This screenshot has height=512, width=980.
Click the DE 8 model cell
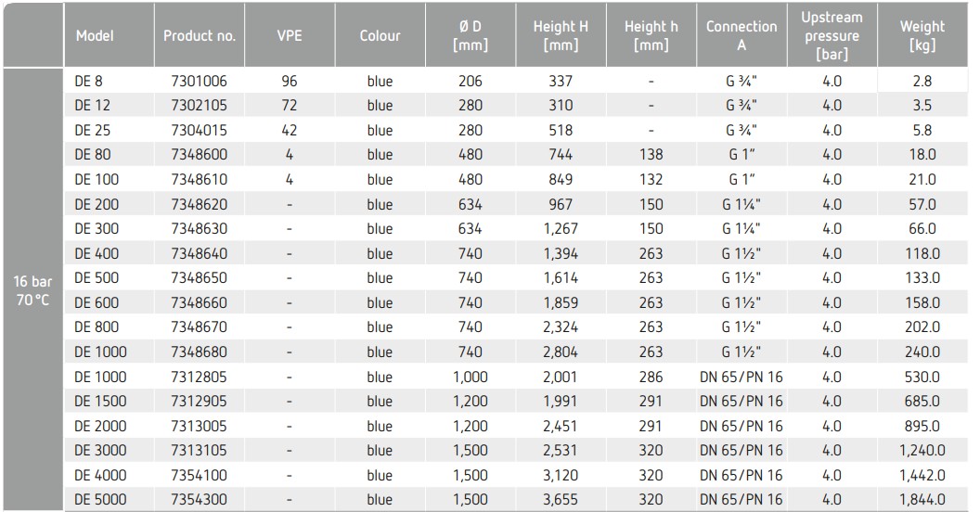click(89, 81)
